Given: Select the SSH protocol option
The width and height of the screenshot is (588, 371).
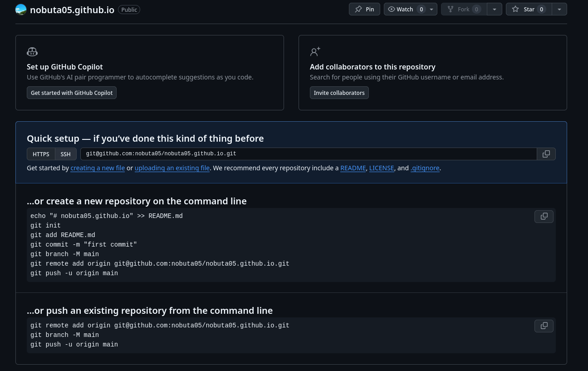Looking at the screenshot, I should click(x=65, y=154).
